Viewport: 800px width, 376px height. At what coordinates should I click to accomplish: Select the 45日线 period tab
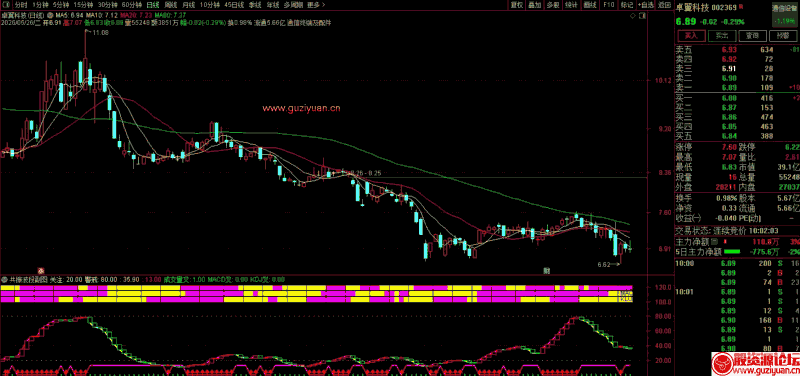pyautogui.click(x=234, y=5)
